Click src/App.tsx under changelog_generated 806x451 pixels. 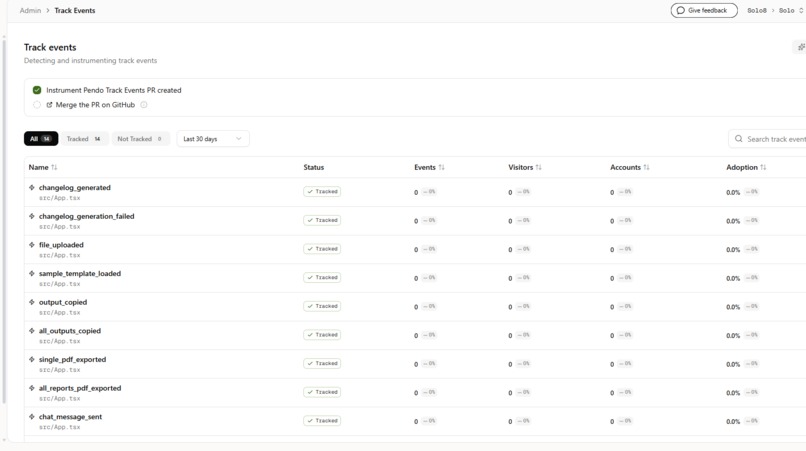pyautogui.click(x=60, y=198)
